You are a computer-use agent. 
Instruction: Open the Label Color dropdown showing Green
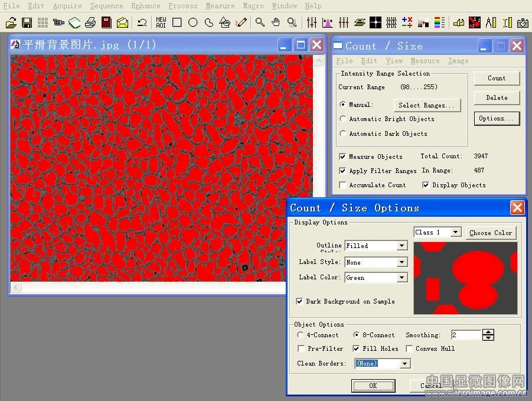pos(402,278)
